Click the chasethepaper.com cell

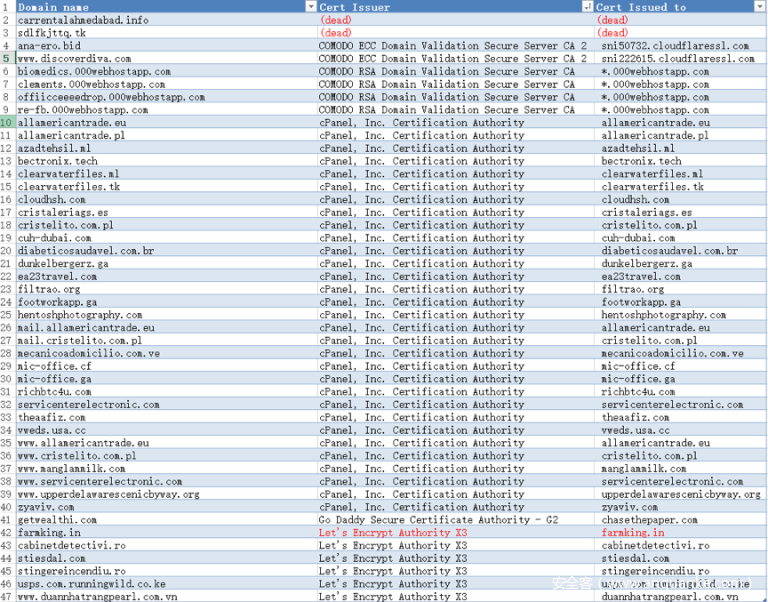point(649,520)
